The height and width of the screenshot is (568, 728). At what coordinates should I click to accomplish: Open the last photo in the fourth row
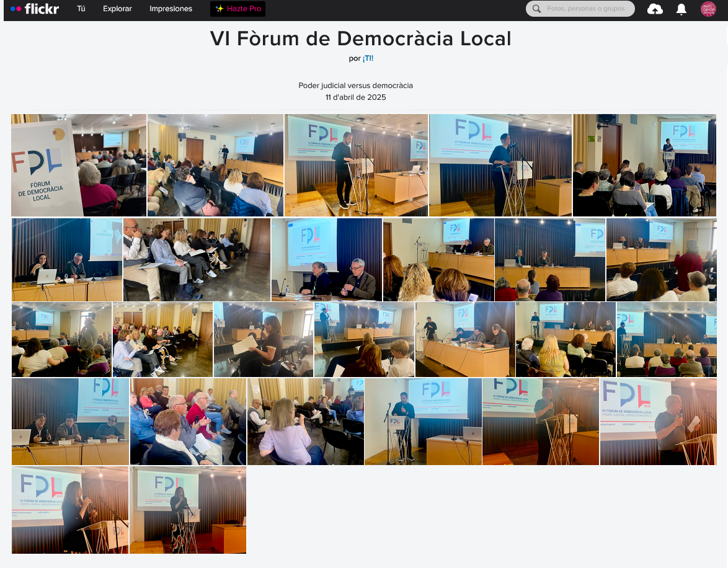pos(658,422)
